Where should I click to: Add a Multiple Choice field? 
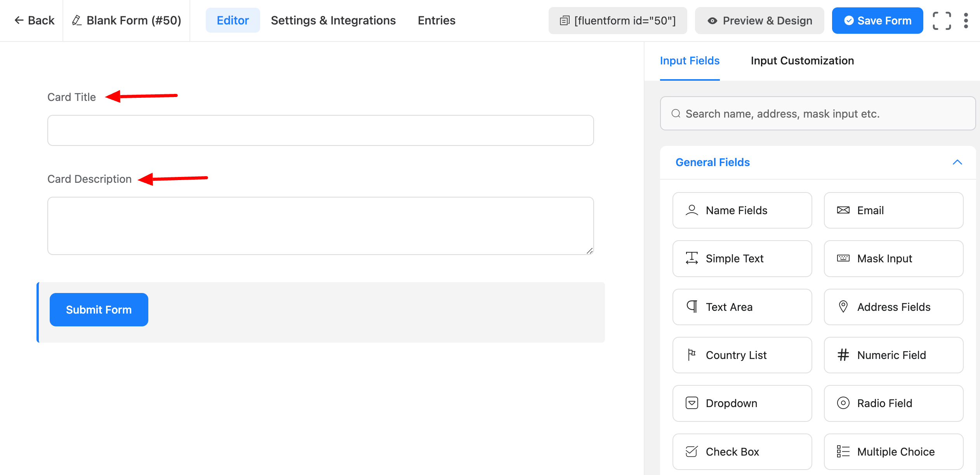point(893,452)
